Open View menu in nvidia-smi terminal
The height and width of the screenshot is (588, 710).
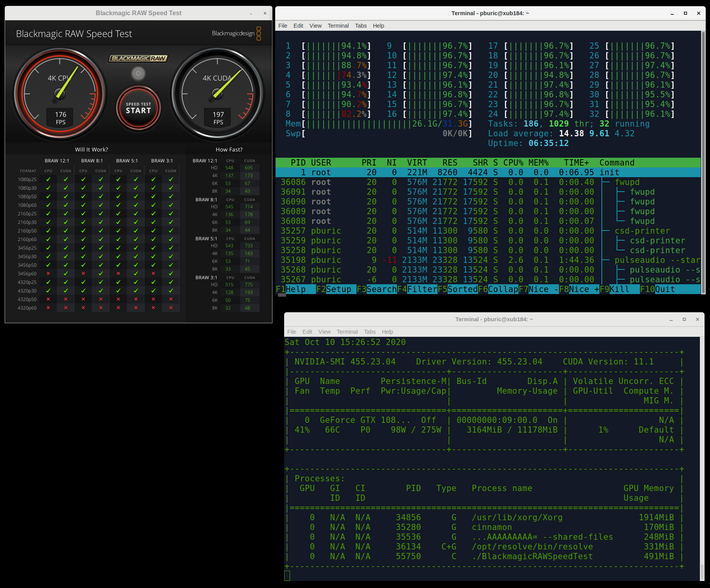click(x=324, y=332)
